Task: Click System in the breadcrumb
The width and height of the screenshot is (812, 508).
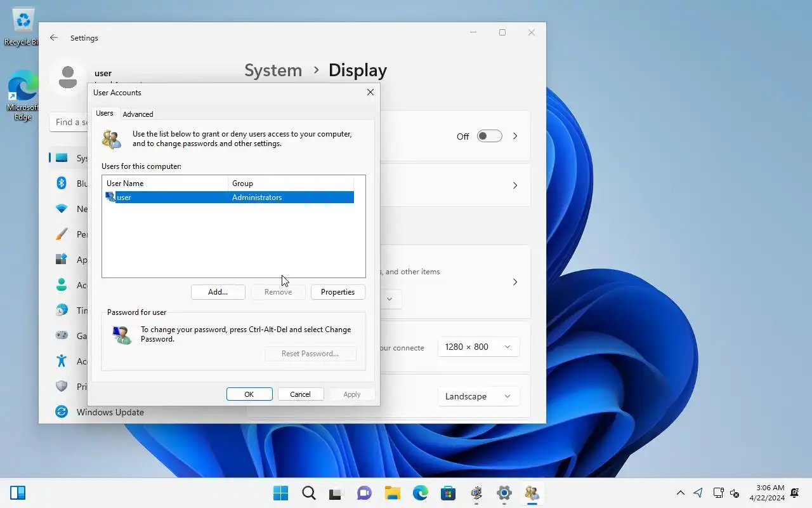Action: click(273, 70)
